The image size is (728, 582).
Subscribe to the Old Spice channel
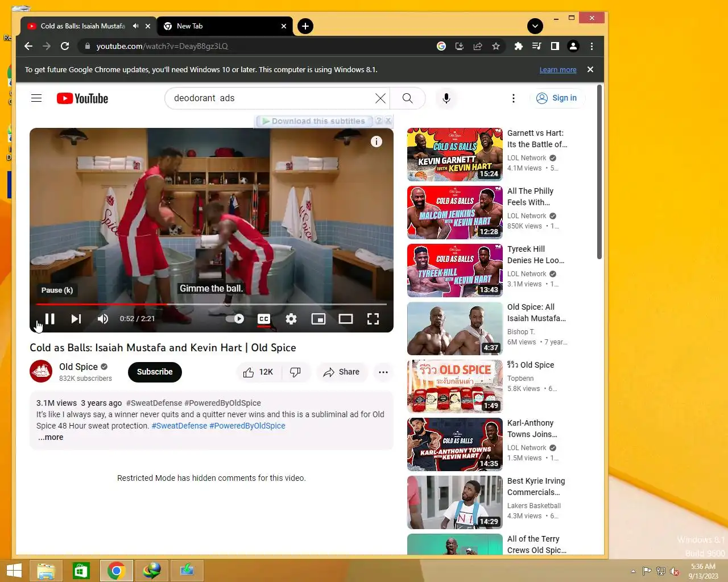155,372
